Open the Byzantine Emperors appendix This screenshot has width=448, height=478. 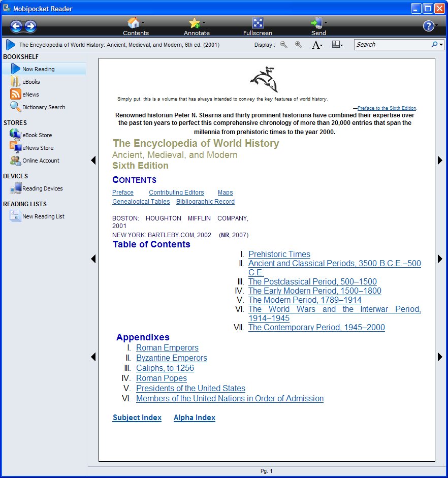point(172,358)
